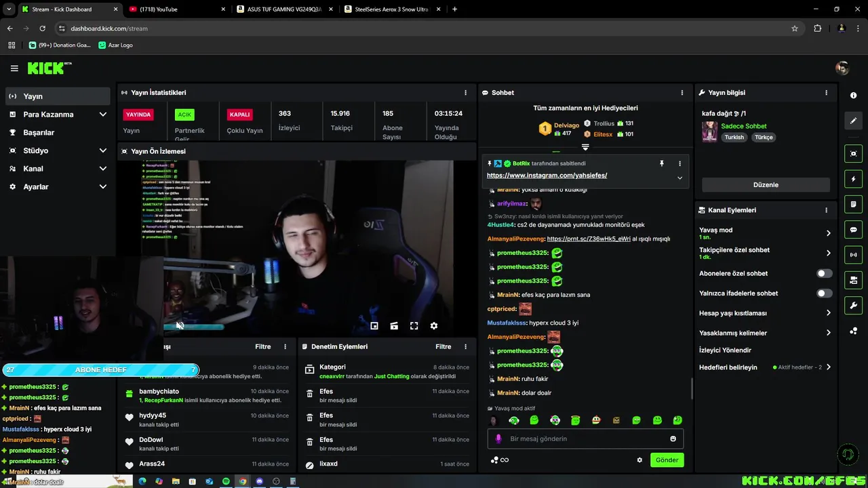
Task: Open Yayın bilgisi three-dot options
Action: point(826,93)
